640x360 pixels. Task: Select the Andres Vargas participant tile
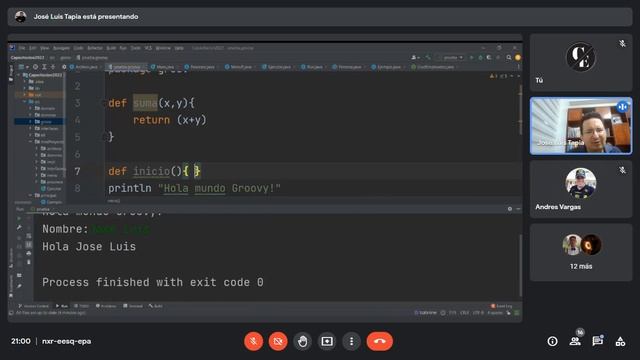(x=581, y=189)
